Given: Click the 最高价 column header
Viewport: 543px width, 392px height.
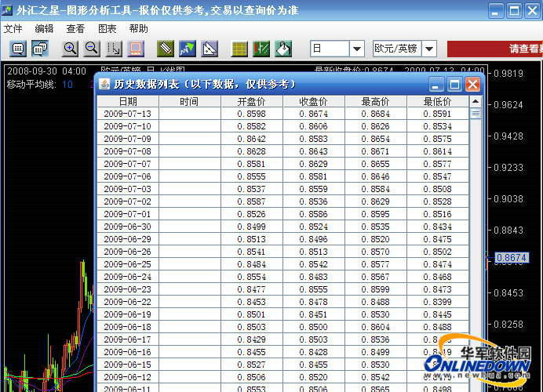Looking at the screenshot, I should [375, 101].
